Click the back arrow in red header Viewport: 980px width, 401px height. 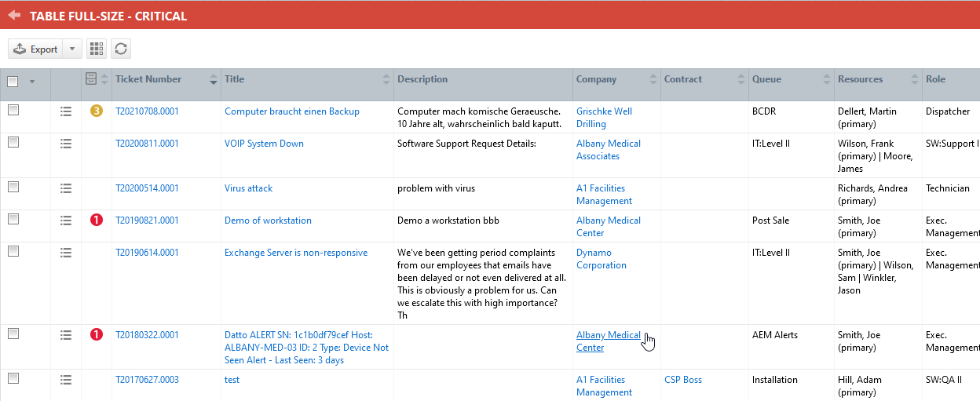tap(13, 15)
